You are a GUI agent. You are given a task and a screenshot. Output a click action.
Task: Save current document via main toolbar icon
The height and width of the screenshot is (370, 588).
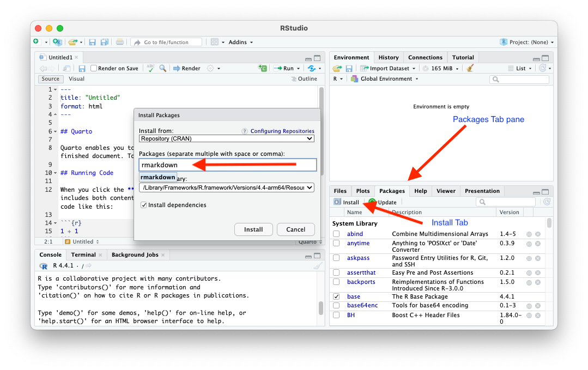(x=92, y=42)
